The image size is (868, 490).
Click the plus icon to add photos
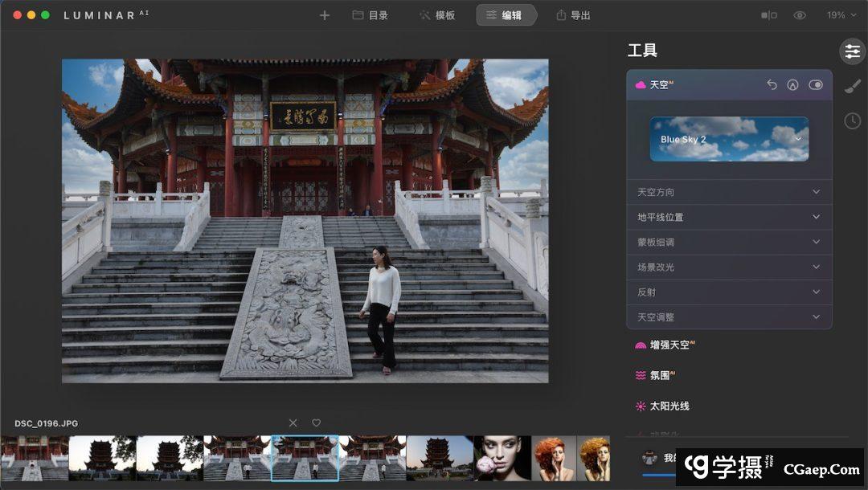pos(325,15)
